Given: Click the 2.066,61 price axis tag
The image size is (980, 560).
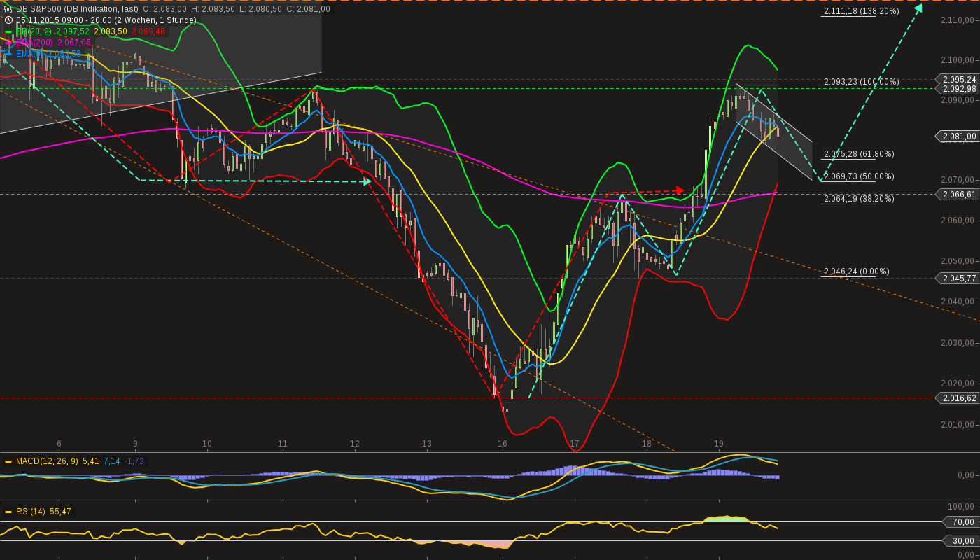Looking at the screenshot, I should tap(958, 194).
